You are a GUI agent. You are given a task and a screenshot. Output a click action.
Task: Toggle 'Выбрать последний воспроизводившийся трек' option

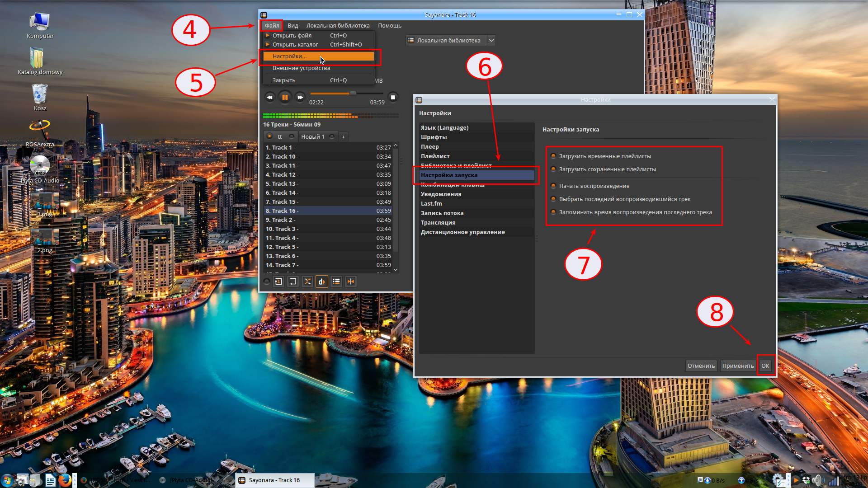pos(553,199)
